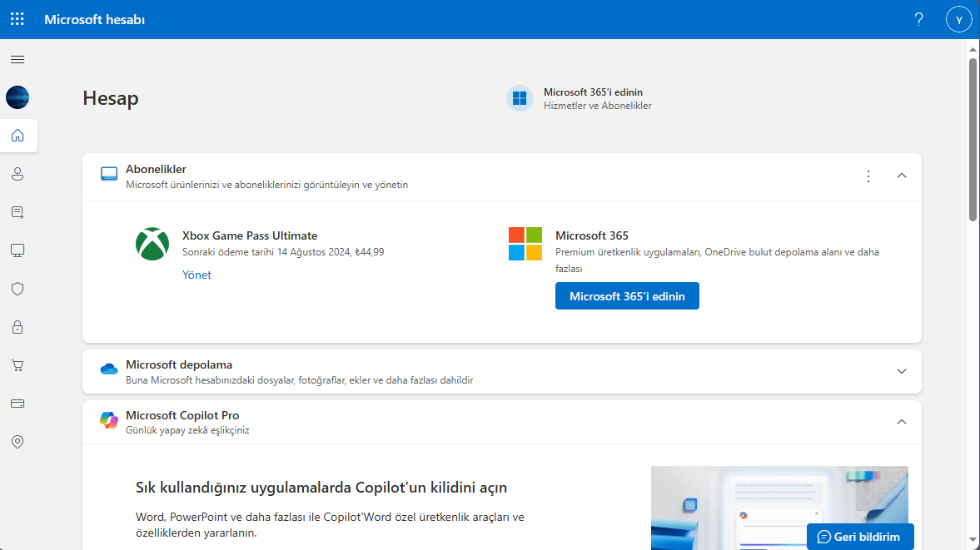980x550 pixels.
Task: Open Devices monitor icon in sidebar
Action: 17,250
